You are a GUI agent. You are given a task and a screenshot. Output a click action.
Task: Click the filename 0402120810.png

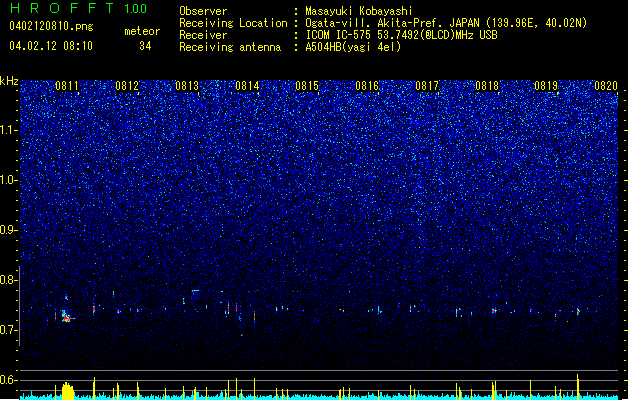coord(51,27)
